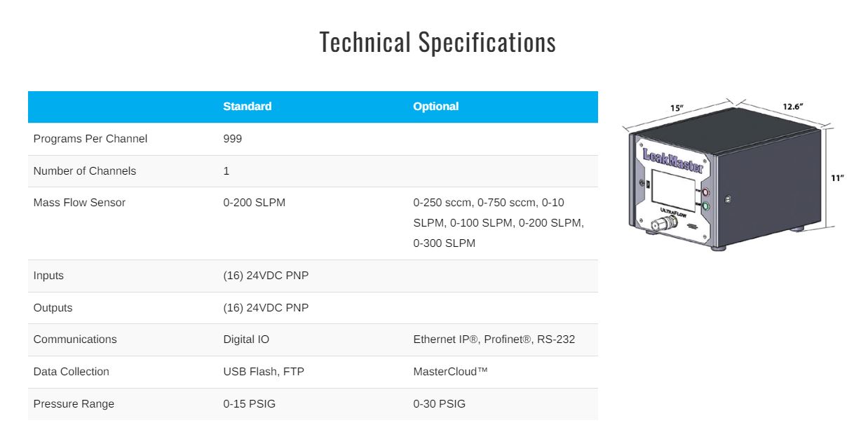Click the Ethernet IP, Profinet, RS-232 cell
The height and width of the screenshot is (430, 868).
[x=494, y=340]
